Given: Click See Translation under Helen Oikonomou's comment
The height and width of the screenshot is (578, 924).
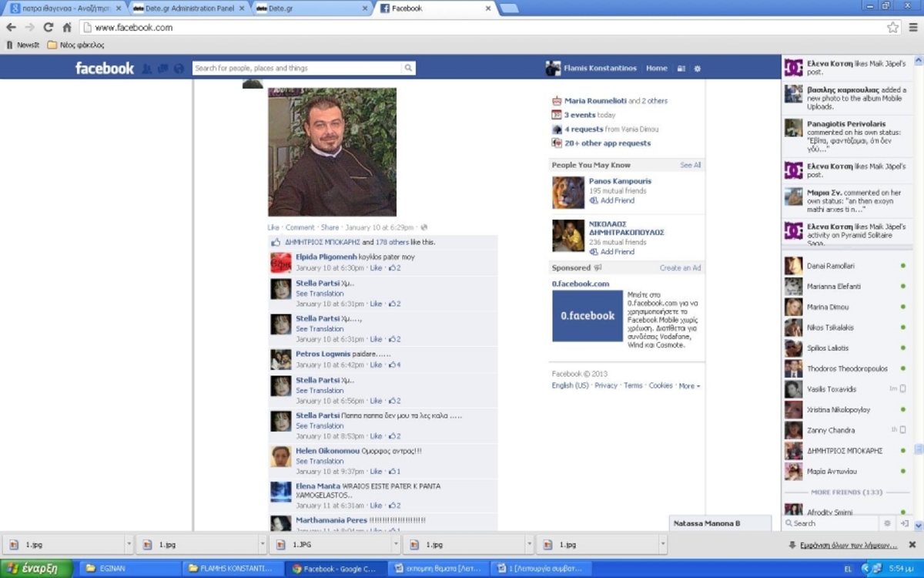Looking at the screenshot, I should (320, 461).
